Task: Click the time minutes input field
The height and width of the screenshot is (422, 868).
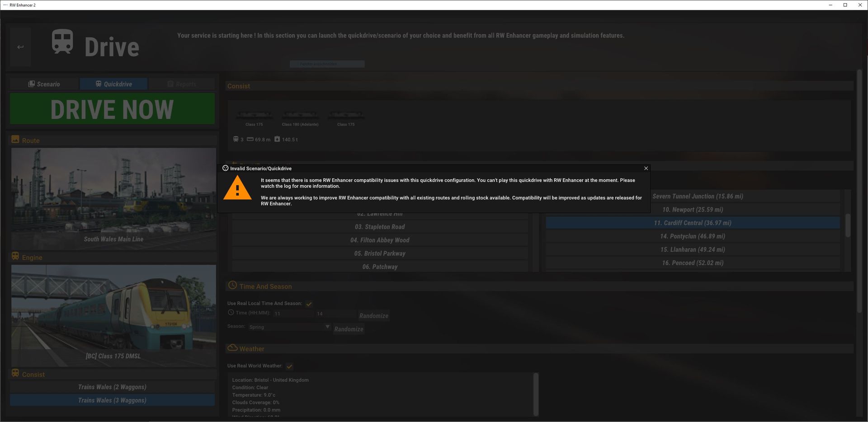Action: click(x=335, y=314)
